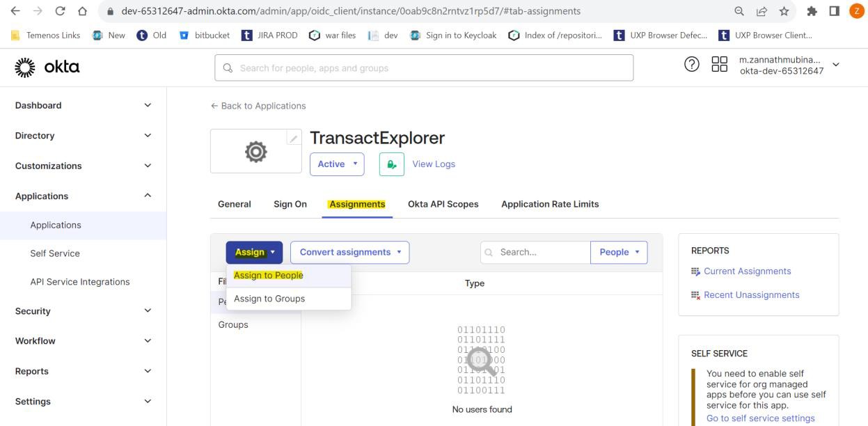Click the Okta logo

click(x=47, y=68)
